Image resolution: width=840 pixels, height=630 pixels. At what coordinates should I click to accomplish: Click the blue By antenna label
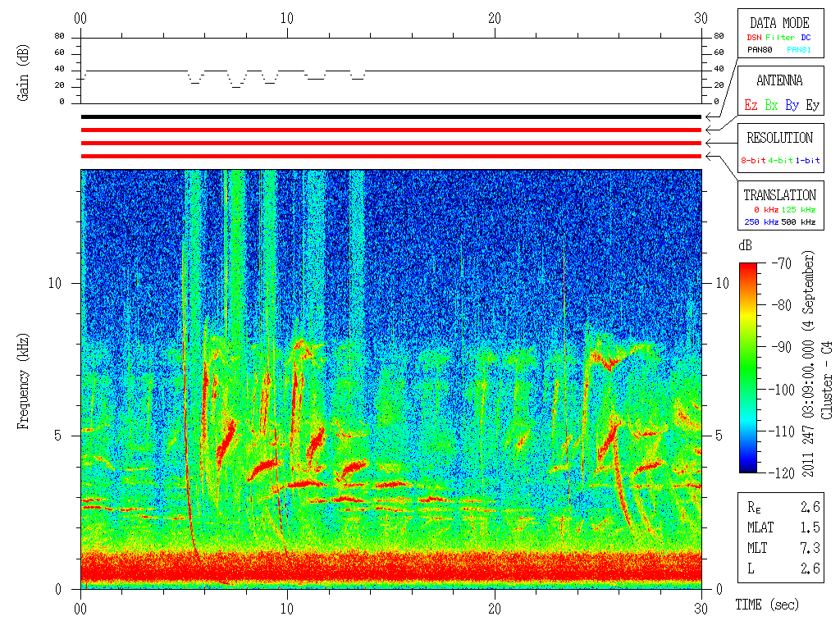792,105
